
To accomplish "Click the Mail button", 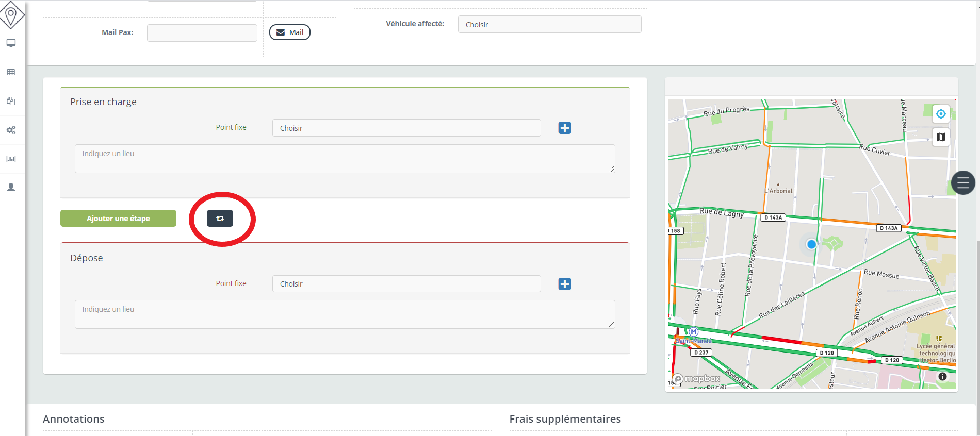I will (x=289, y=32).
